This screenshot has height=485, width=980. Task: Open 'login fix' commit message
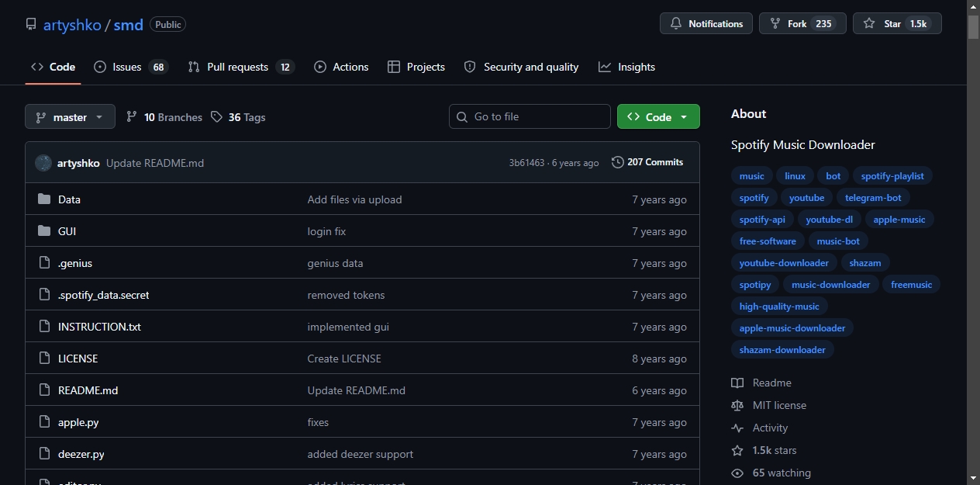coord(326,231)
